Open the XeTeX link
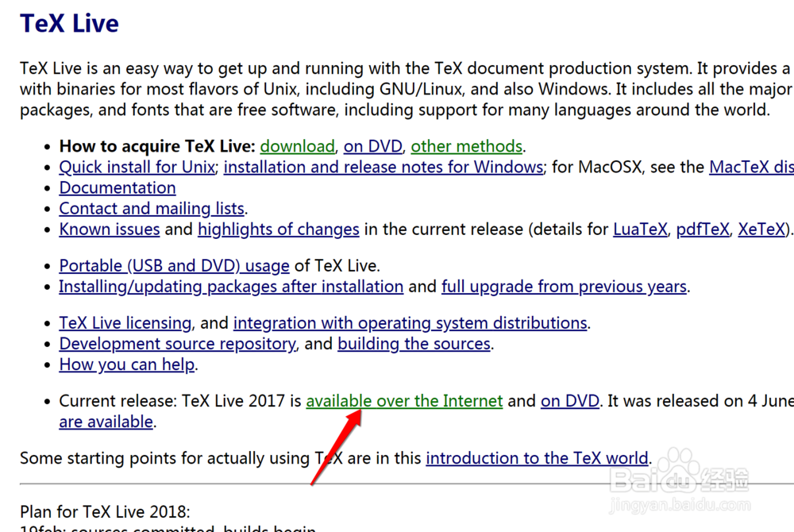794x532 pixels. (761, 229)
